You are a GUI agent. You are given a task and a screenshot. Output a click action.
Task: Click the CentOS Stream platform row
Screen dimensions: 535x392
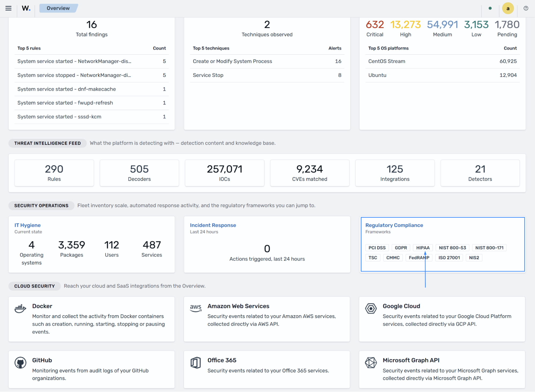click(442, 61)
